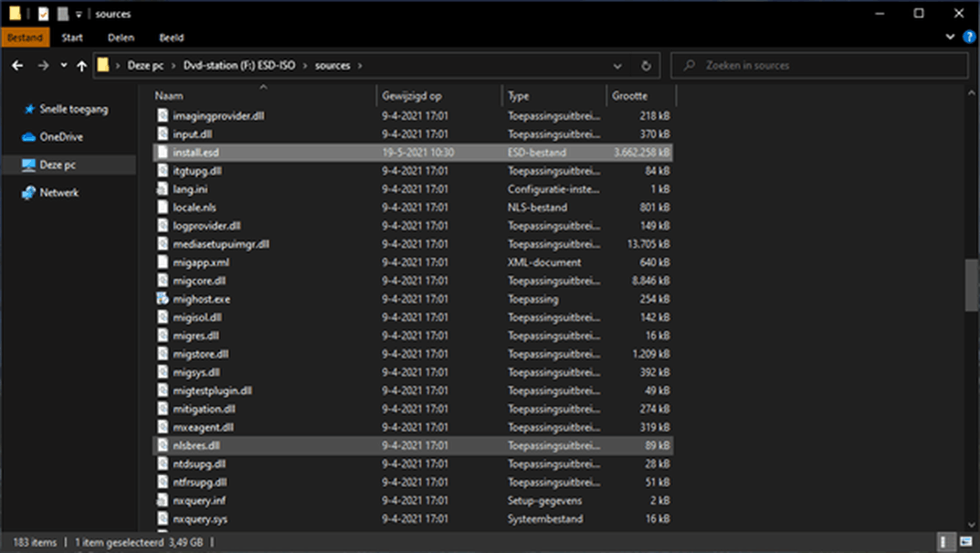Click the mitigation.dll file icon

tap(163, 409)
